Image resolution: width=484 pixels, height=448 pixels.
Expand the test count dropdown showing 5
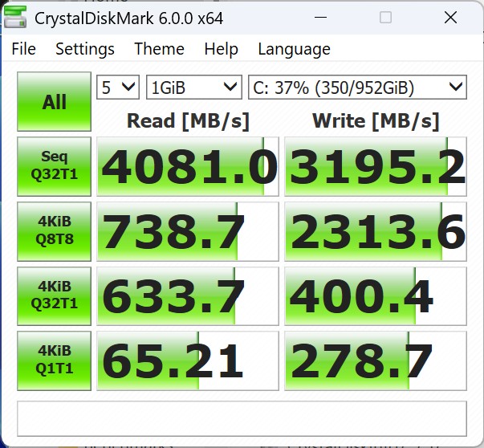(x=118, y=88)
